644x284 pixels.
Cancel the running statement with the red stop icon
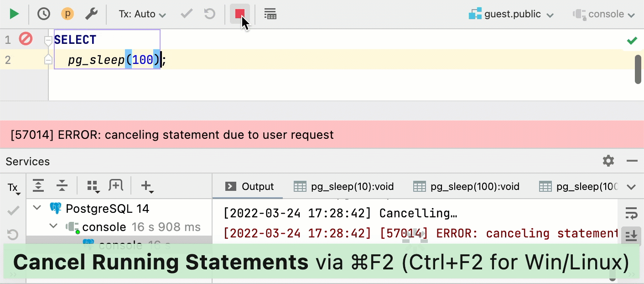click(239, 14)
